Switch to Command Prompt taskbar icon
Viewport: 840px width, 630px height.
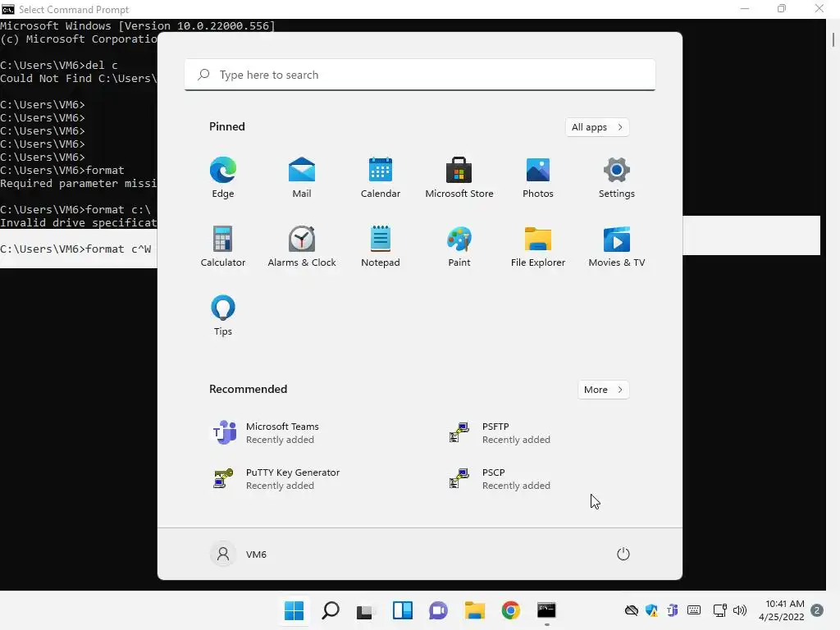click(546, 610)
